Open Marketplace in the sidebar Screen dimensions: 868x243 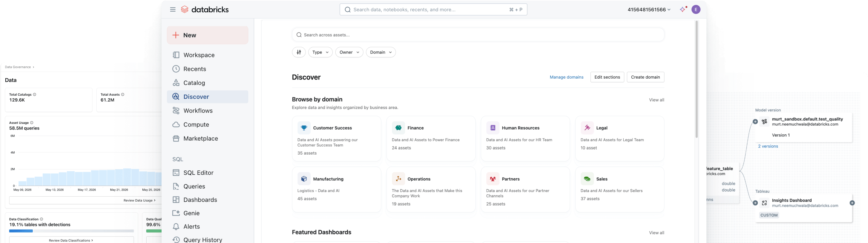point(207,138)
